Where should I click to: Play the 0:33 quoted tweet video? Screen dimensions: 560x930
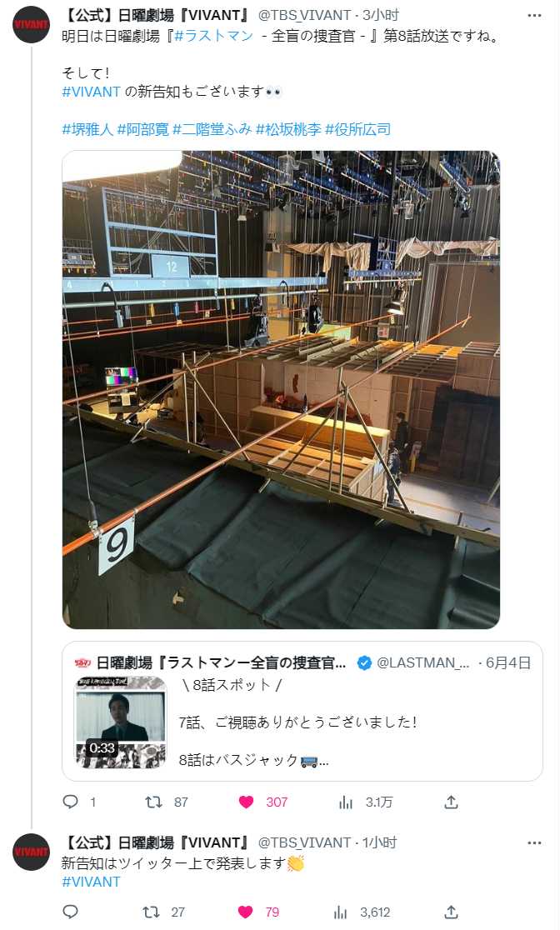(121, 722)
